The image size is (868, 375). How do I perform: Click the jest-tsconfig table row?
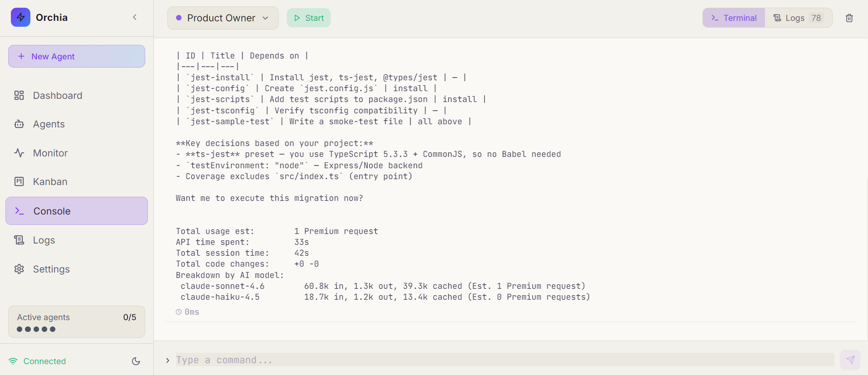pos(311,111)
